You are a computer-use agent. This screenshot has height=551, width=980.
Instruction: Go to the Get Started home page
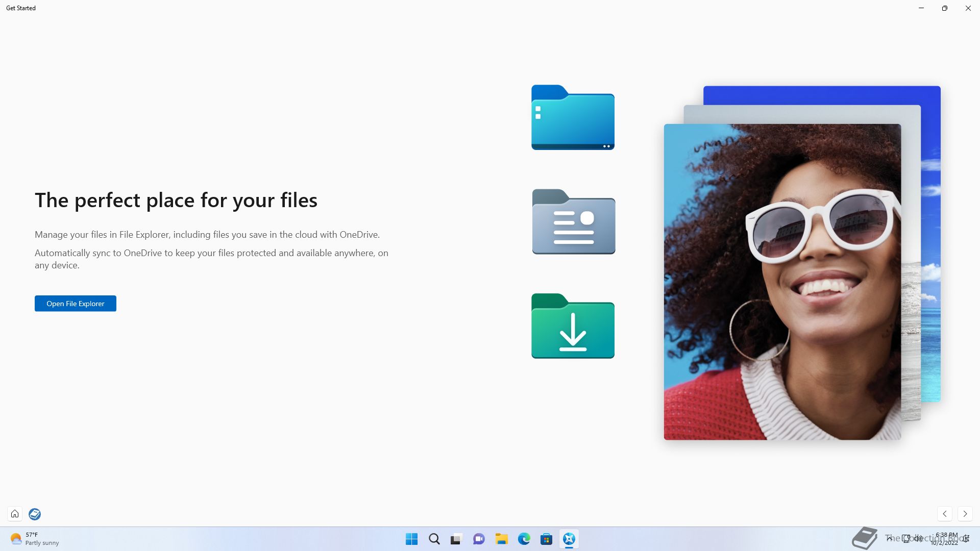coord(15,514)
